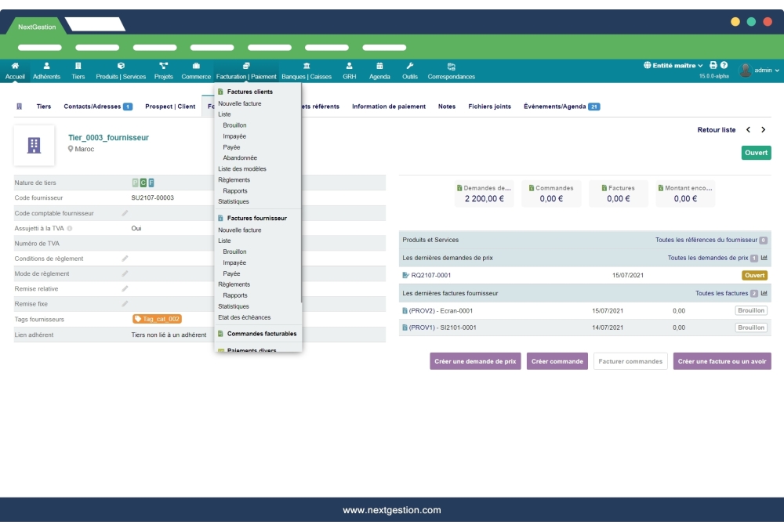Open price request RQ2107-0001 link
Image resolution: width=784 pixels, height=532 pixels.
pos(430,276)
